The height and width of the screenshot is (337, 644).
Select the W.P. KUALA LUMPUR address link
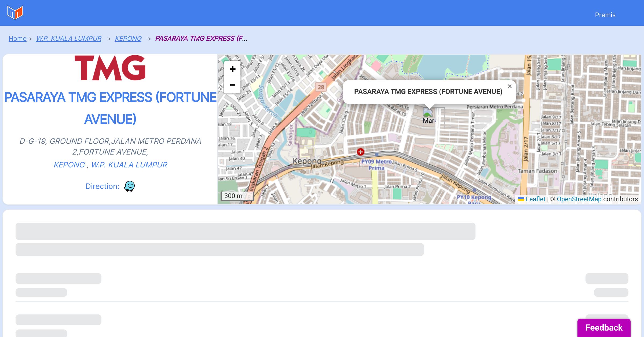point(129,165)
